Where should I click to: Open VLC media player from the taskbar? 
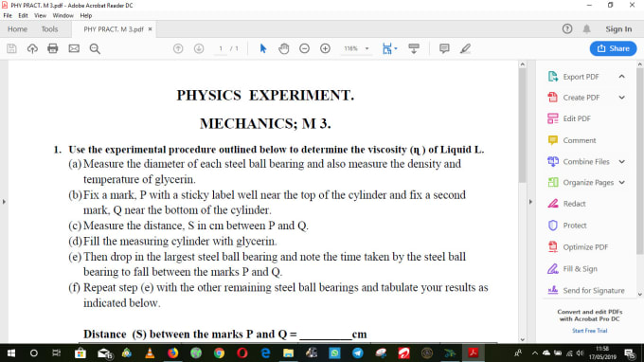click(150, 353)
